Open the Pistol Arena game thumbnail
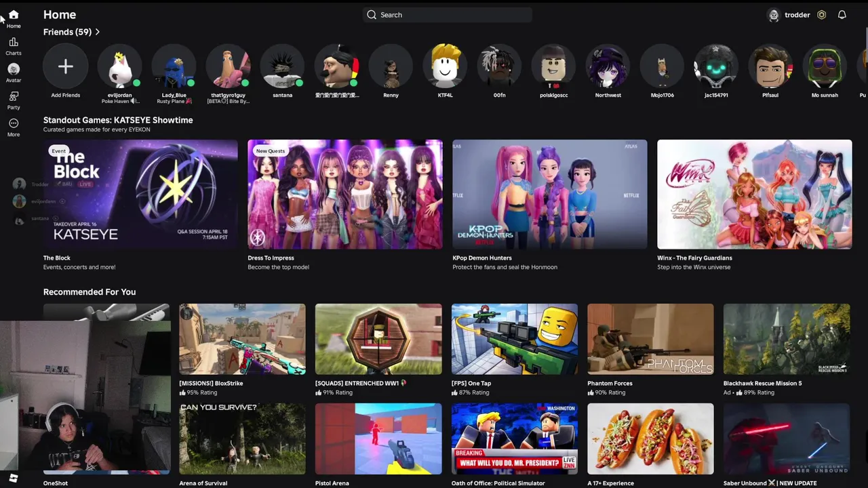Screen dimensions: 868x488 (x=378, y=439)
